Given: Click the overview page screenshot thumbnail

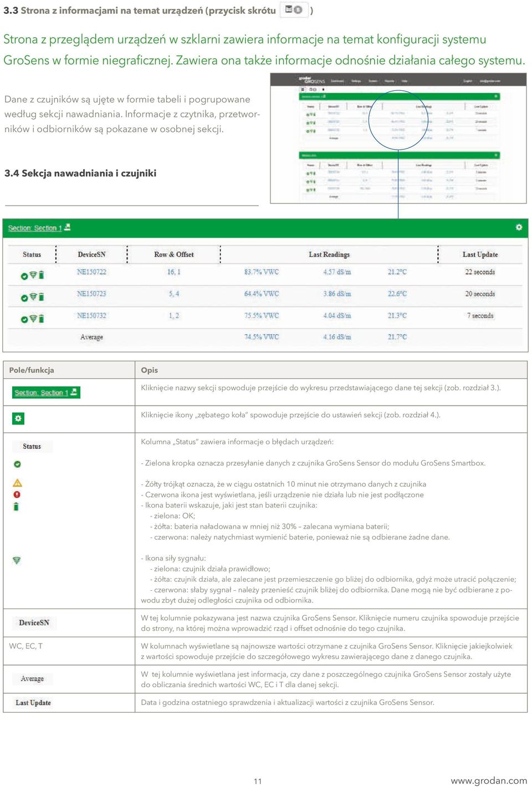Looking at the screenshot, I should click(398, 138).
